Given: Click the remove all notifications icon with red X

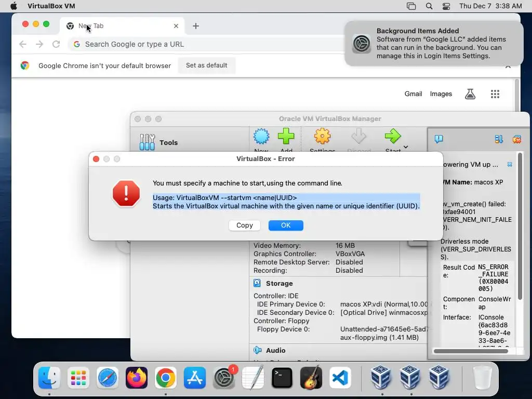Looking at the screenshot, I should click(x=517, y=139).
